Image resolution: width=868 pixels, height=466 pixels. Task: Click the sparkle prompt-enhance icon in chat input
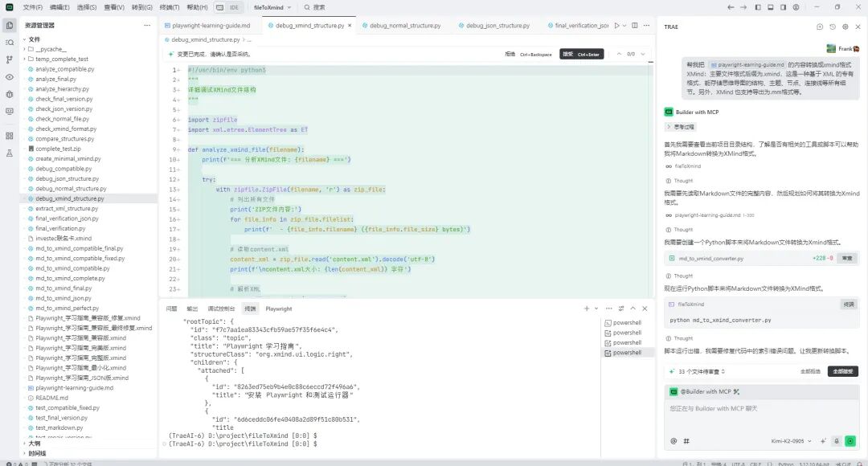coord(823,441)
